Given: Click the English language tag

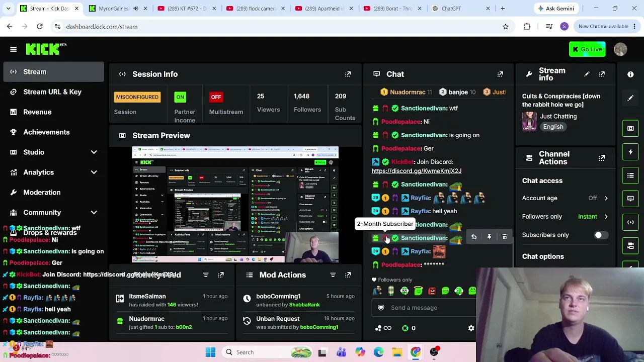Looking at the screenshot, I should (553, 127).
